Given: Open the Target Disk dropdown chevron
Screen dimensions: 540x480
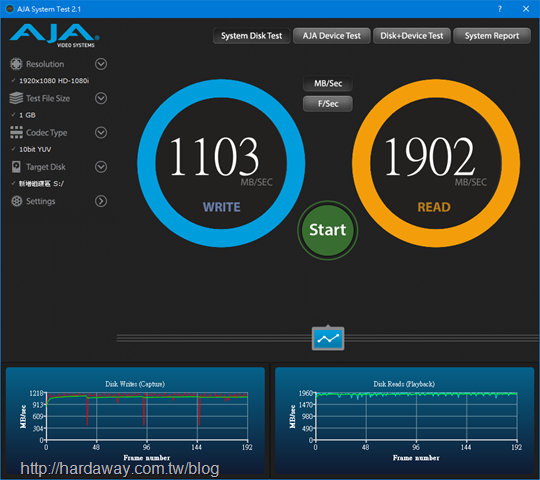Looking at the screenshot, I should pyautogui.click(x=101, y=167).
